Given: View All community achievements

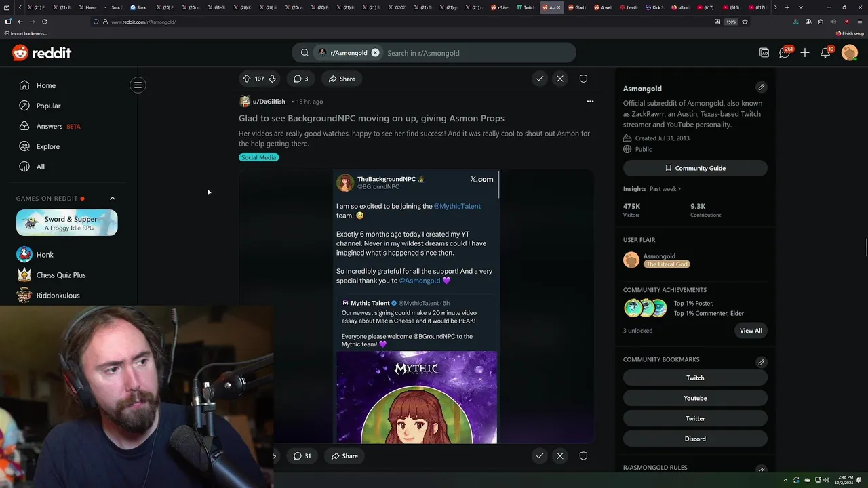Looking at the screenshot, I should click(x=751, y=331).
